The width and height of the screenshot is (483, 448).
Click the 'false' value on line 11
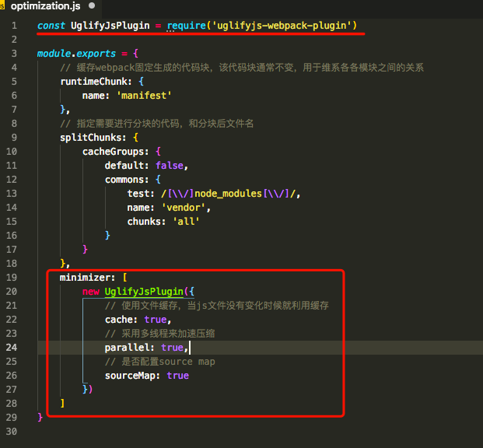[170, 166]
